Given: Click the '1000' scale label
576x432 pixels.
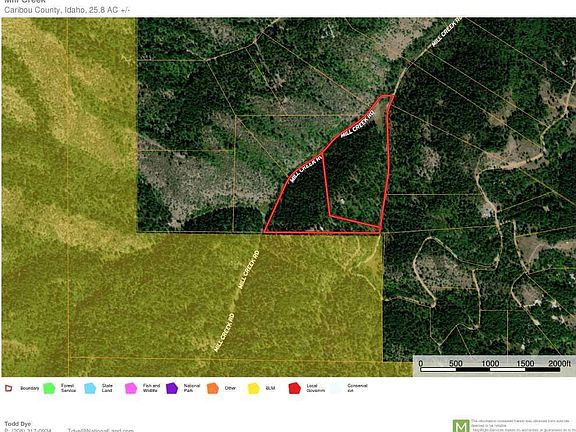Looking at the screenshot, I should 490,363.
